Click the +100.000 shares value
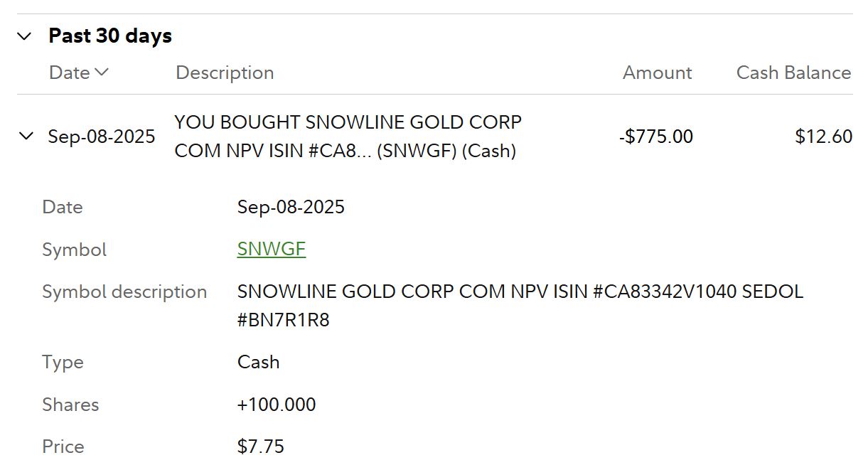Screen dimensions: 868x465 click(x=277, y=405)
